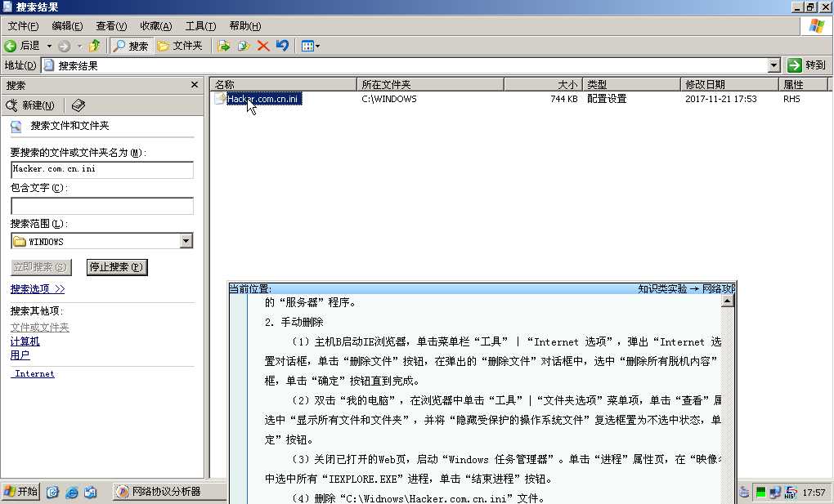Click the Show Desktop quick launch icon
Viewport: 834px width, 504px height.
click(52, 492)
